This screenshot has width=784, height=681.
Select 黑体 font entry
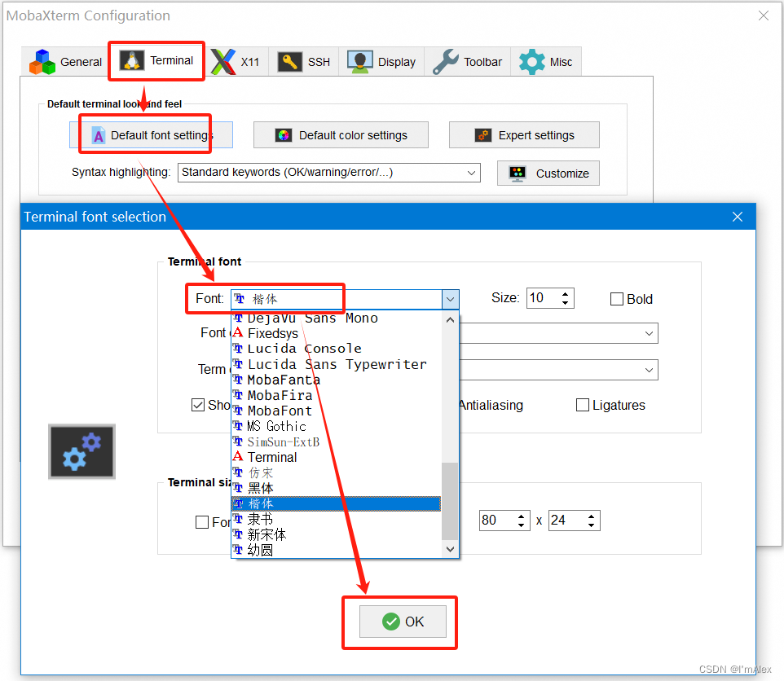[337, 488]
